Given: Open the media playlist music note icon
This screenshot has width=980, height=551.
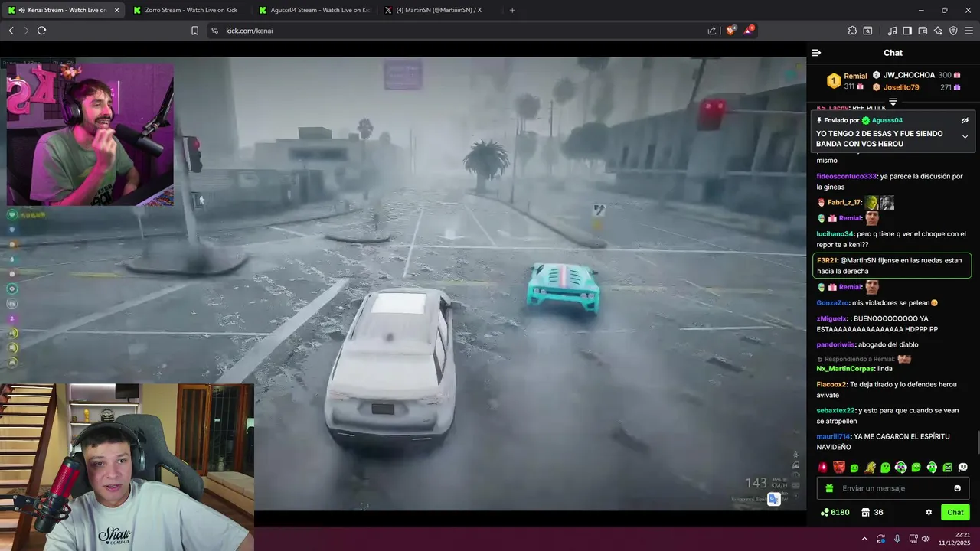Looking at the screenshot, I should coord(892,31).
